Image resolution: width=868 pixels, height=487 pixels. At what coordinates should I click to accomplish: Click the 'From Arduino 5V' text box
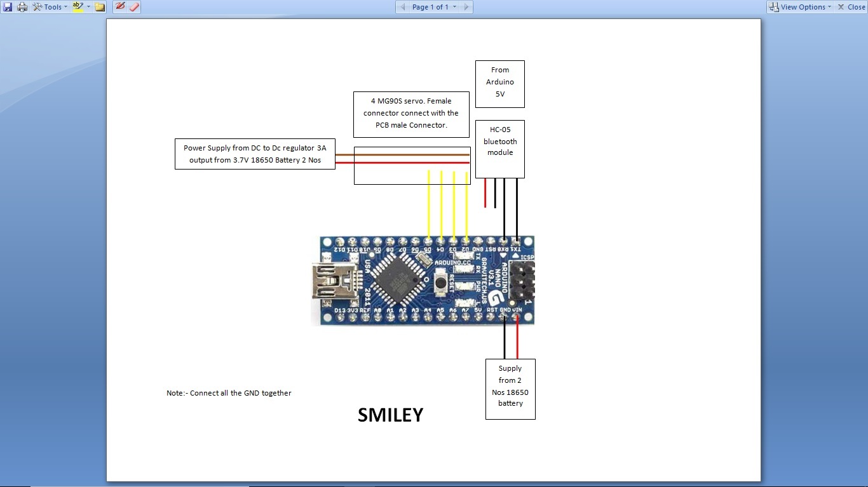[500, 84]
